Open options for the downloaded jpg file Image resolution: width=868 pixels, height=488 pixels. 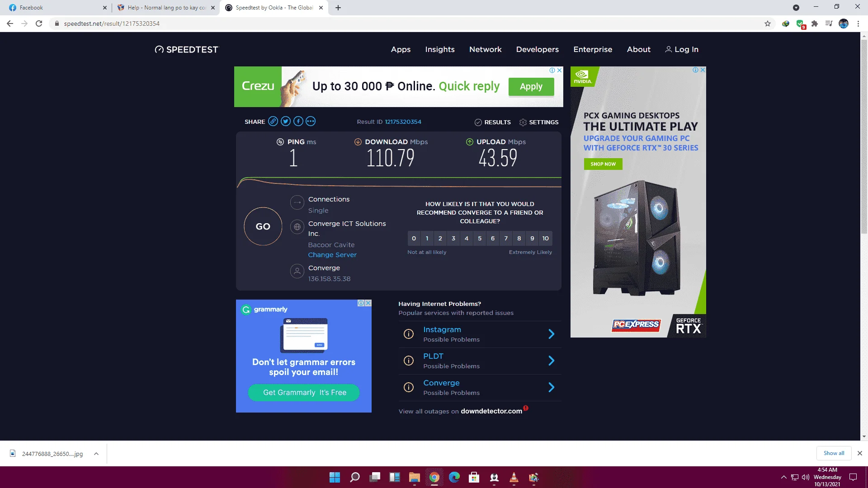pos(96,454)
